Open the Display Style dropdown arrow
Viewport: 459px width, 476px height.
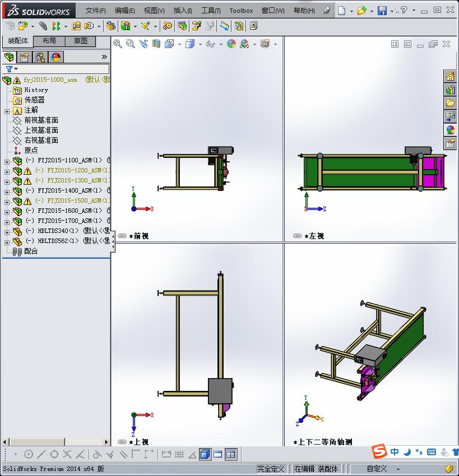(x=200, y=45)
